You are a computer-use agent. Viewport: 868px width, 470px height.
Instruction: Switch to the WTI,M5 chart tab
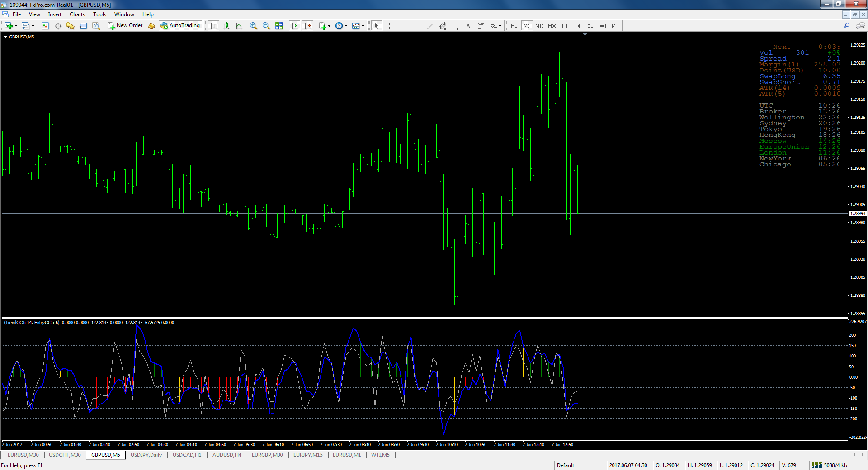coord(380,455)
